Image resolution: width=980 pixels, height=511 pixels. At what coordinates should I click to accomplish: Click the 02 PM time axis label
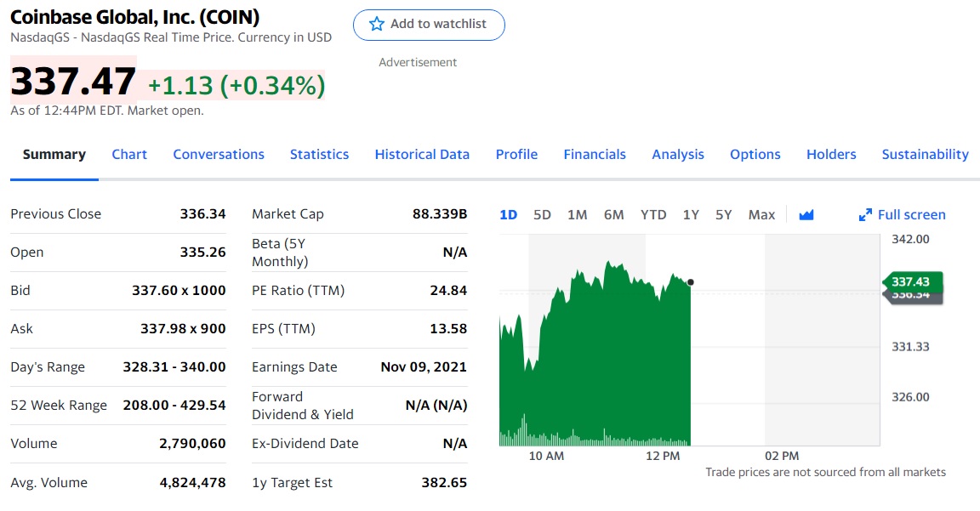[x=782, y=456]
